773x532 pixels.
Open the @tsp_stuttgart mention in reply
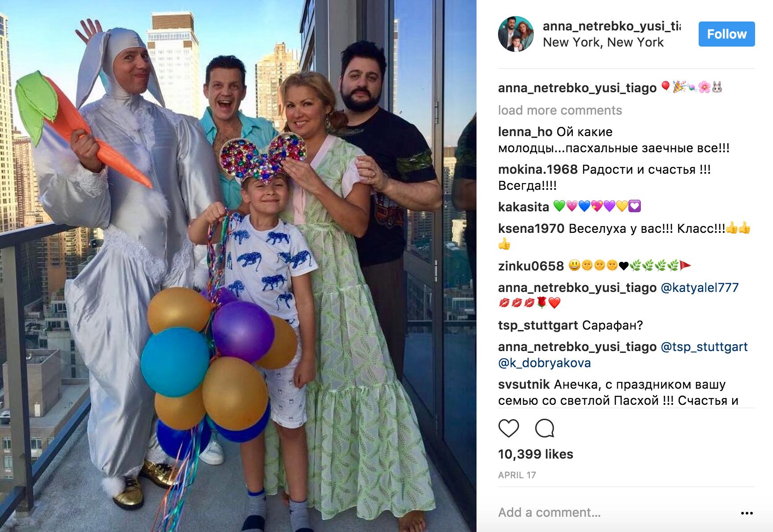coord(704,347)
